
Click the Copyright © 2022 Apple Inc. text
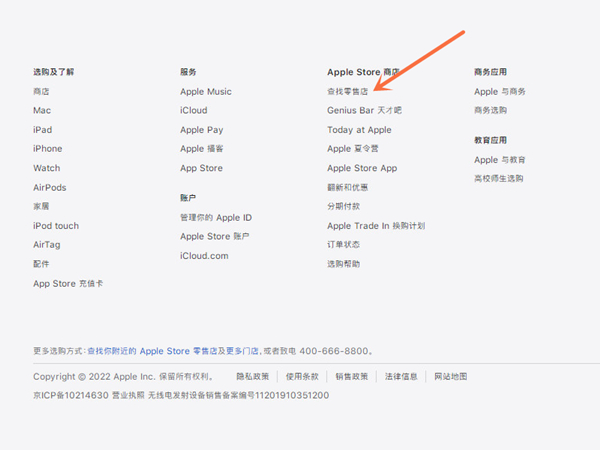(x=94, y=377)
